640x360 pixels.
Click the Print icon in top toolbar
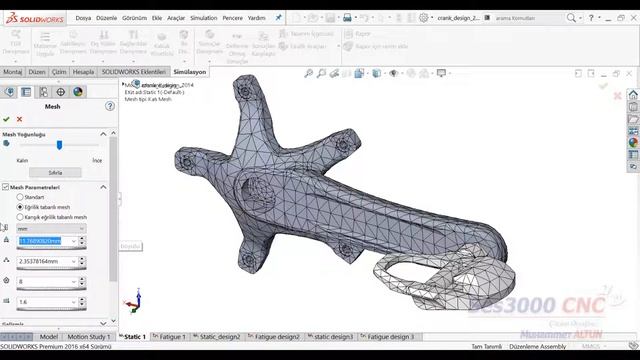[x=347, y=18]
